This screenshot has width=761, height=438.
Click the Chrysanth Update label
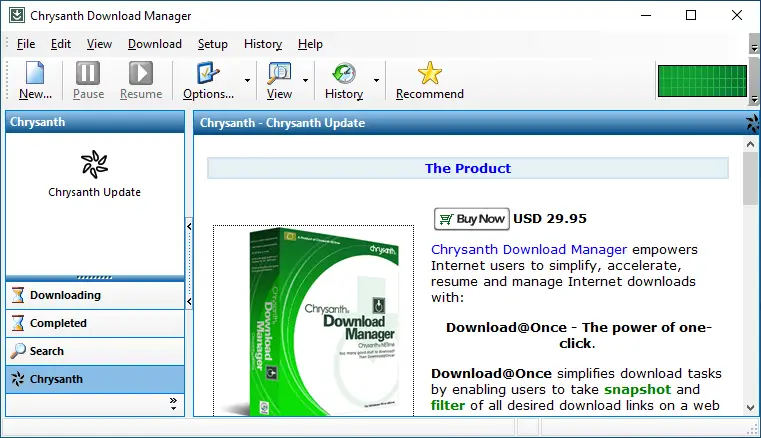pos(95,192)
